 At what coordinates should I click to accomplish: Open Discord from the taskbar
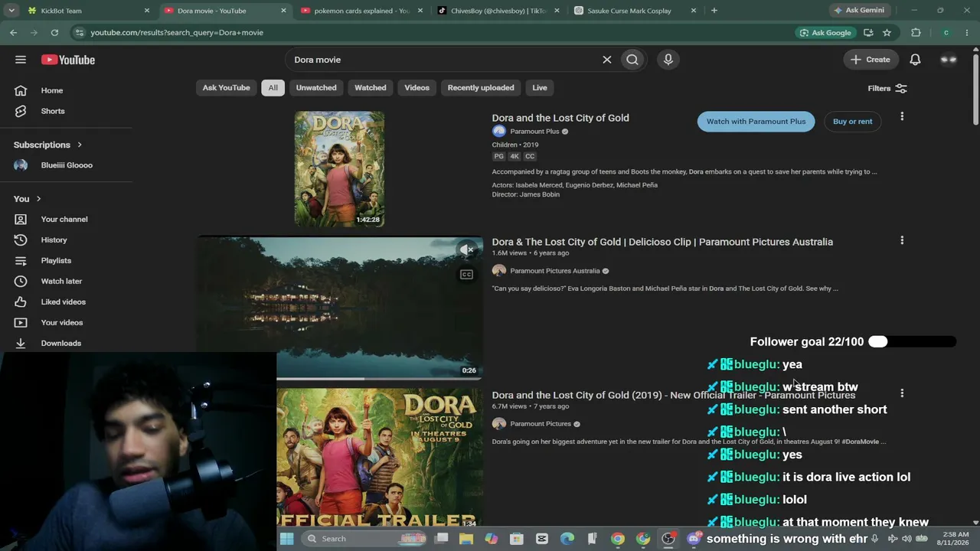pos(694,539)
